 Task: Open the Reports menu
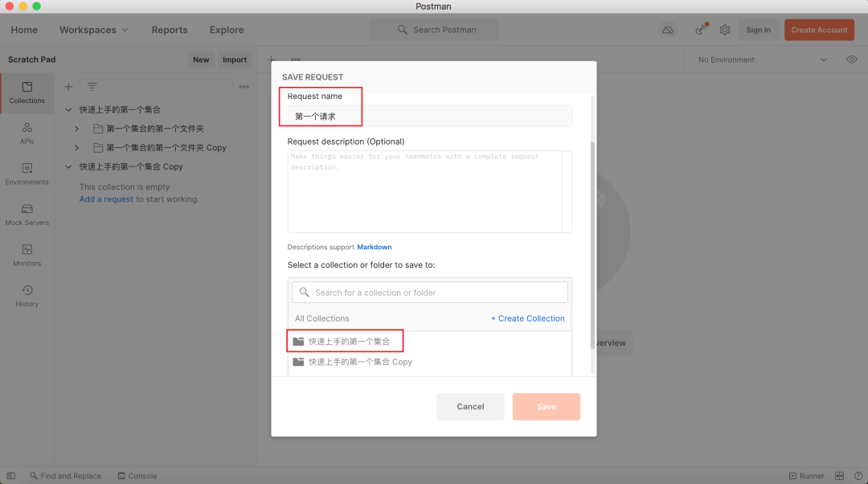170,30
